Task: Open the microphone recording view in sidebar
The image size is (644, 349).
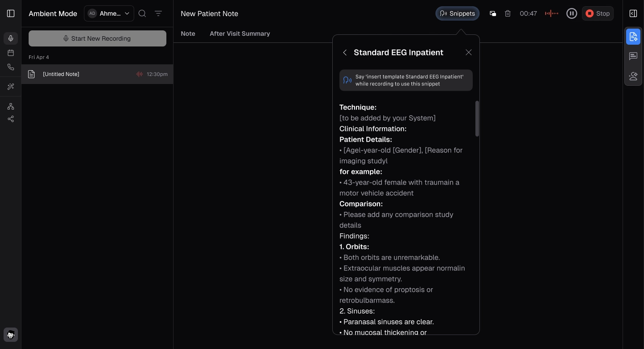Action: coord(11,38)
